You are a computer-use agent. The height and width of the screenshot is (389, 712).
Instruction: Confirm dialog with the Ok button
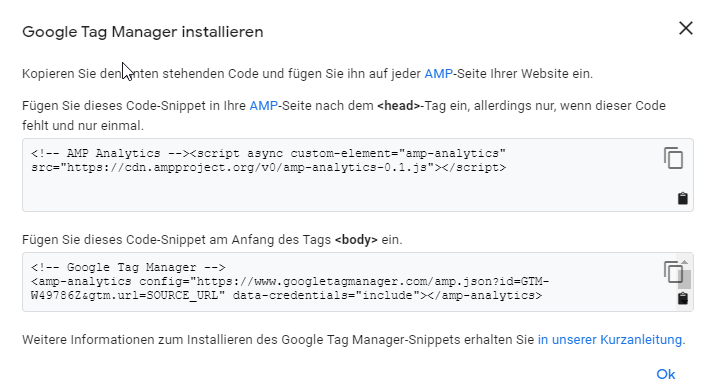[x=666, y=374]
